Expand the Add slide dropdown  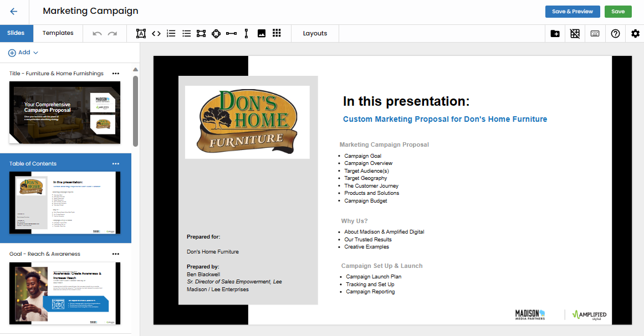[23, 53]
